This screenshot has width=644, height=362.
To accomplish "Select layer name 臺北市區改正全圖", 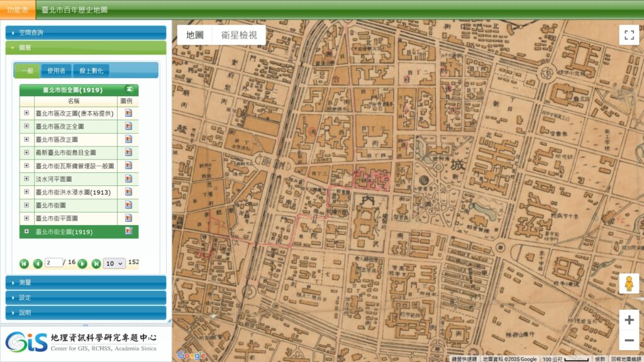I will point(60,126).
